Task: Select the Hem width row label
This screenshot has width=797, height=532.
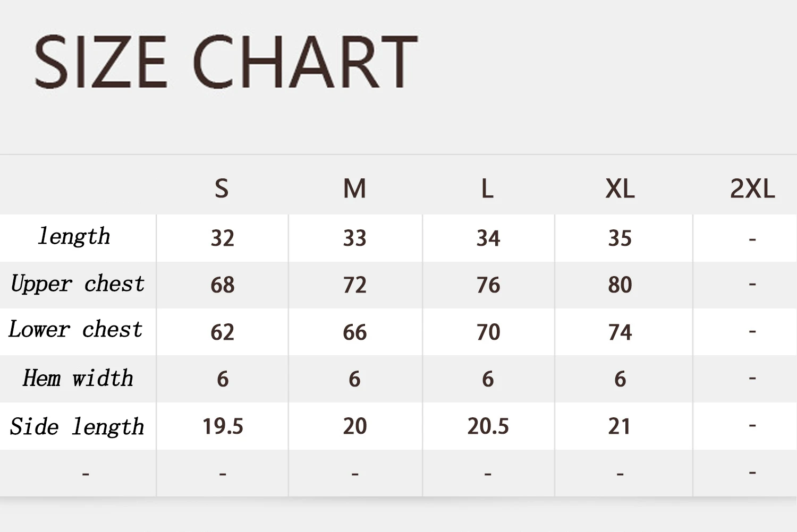Action: [x=78, y=379]
